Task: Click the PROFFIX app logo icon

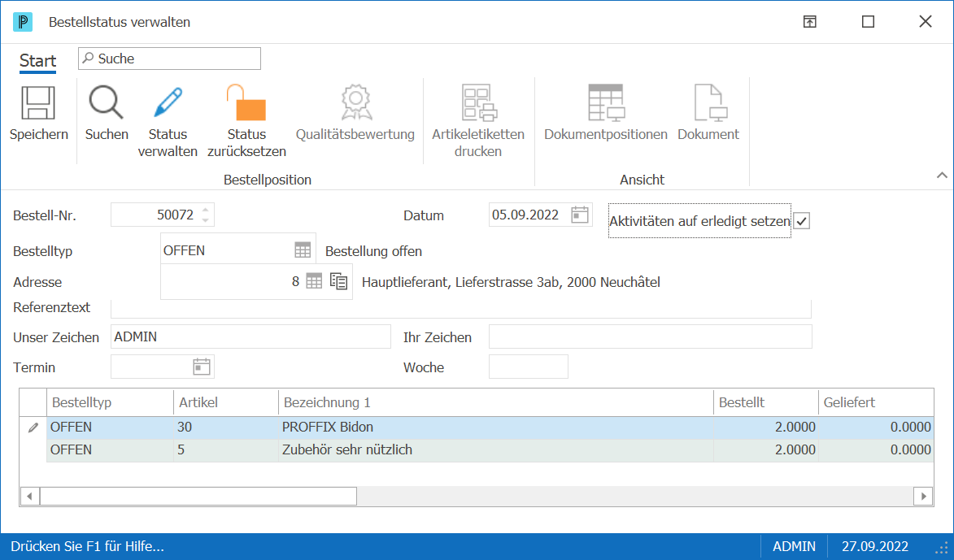Action: (23, 22)
